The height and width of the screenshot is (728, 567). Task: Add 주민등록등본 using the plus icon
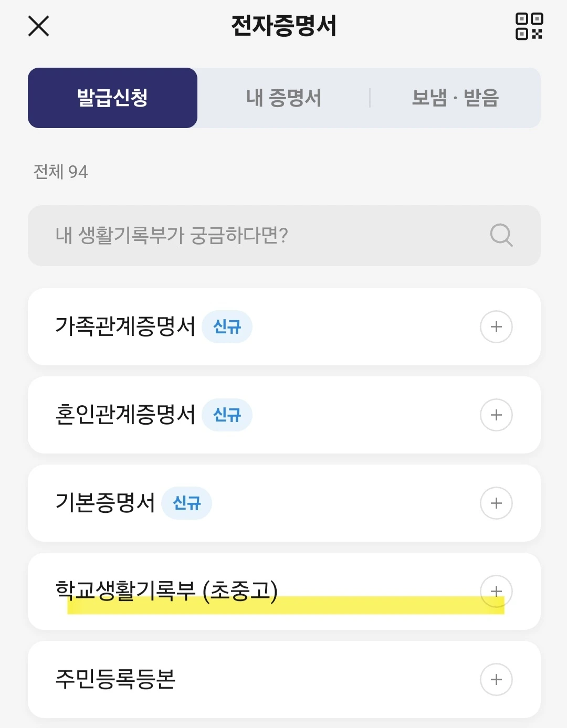[496, 679]
